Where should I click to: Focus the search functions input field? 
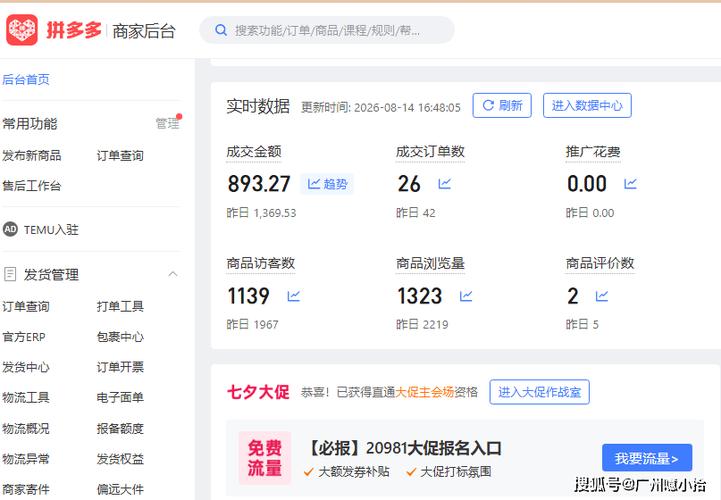point(327,30)
